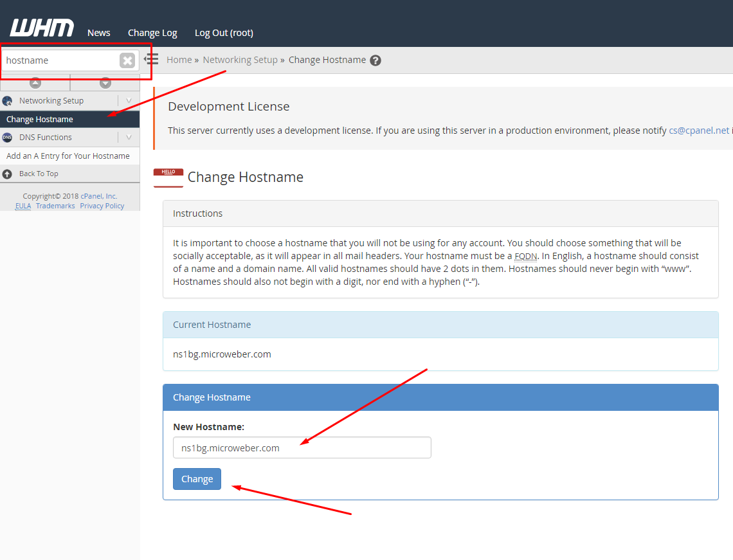Go to Back To Top link
Image resolution: width=733 pixels, height=560 pixels.
pos(39,174)
